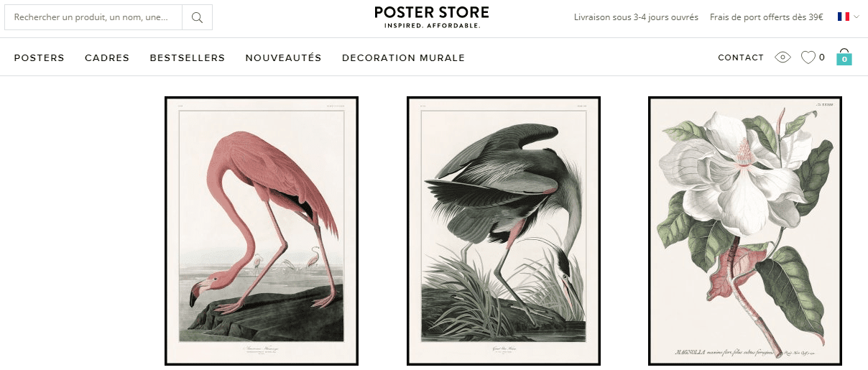Screen dimensions: 868x370
Task: Open the wishlist heart icon
Action: click(x=808, y=57)
